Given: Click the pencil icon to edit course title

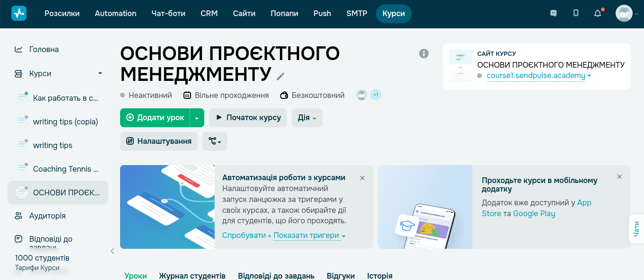Looking at the screenshot, I should (x=280, y=76).
